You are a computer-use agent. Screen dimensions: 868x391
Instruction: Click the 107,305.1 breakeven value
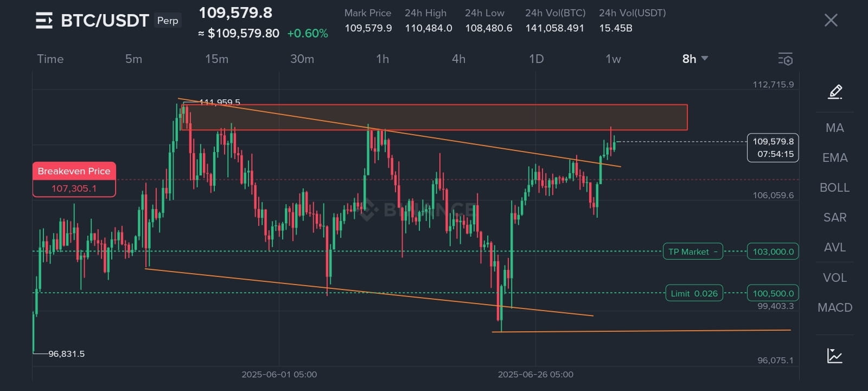74,188
